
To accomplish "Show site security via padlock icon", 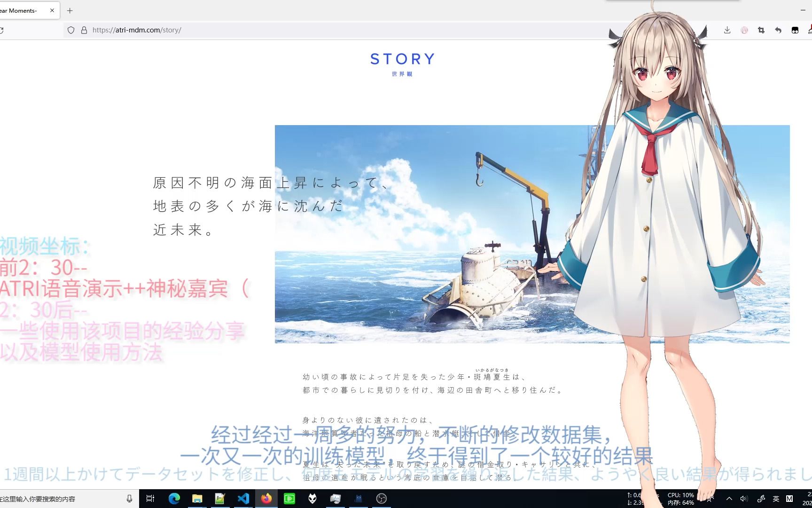I will [x=84, y=30].
